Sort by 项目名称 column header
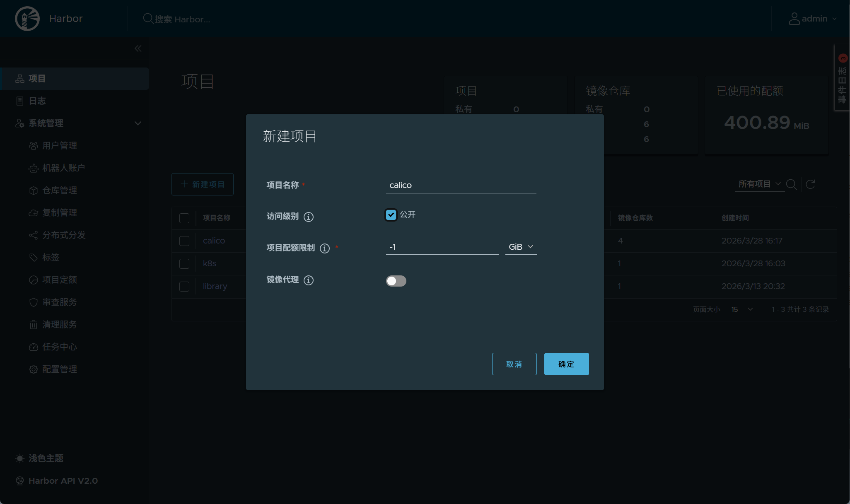This screenshot has width=850, height=504. pyautogui.click(x=217, y=218)
